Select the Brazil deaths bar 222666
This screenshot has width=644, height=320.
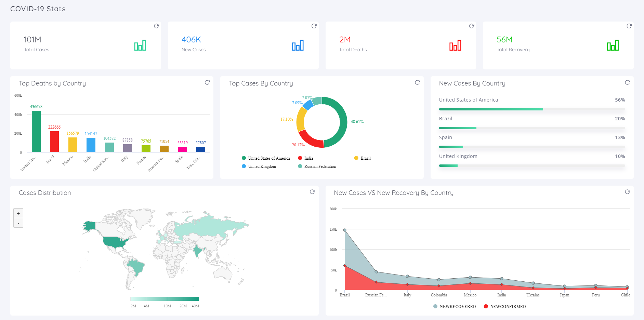[54, 142]
